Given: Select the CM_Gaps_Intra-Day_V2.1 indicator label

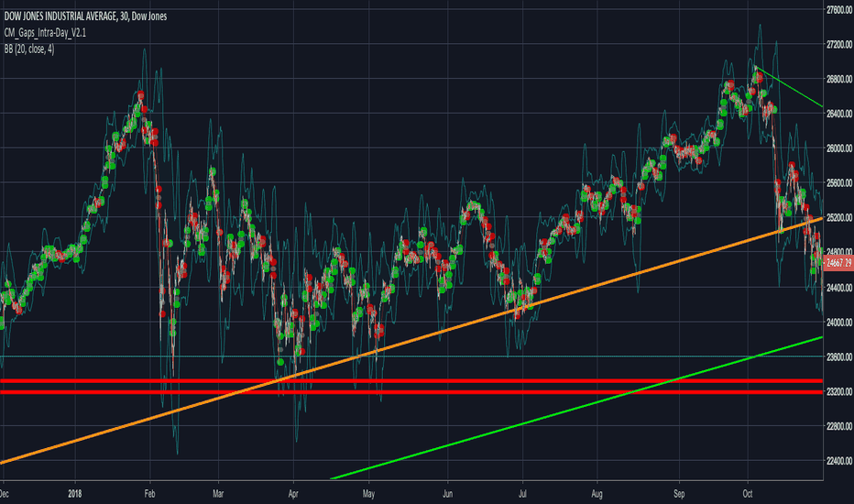Looking at the screenshot, I should [x=45, y=33].
